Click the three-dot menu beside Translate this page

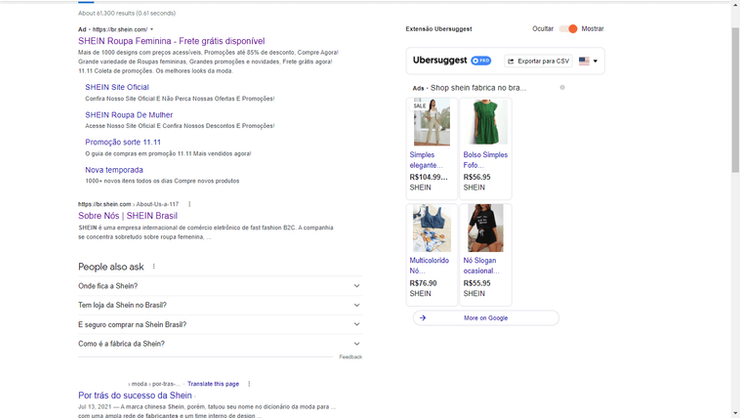point(249,384)
